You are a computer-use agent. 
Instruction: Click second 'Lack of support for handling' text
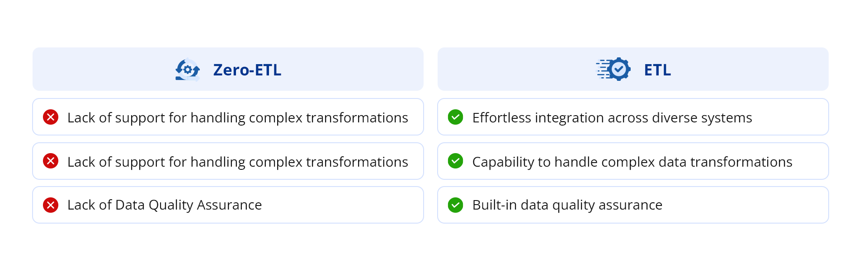(237, 162)
